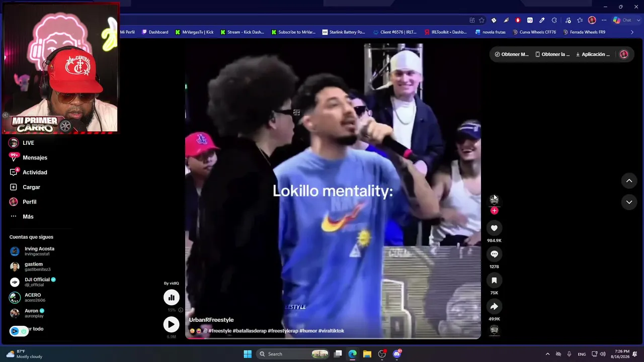
Task: Follow the creator with the pink plus
Action: click(x=494, y=211)
